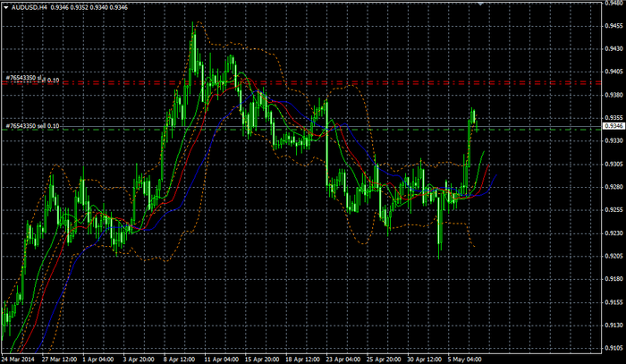
Task: Click the 5 May 04:00 time label
Action: point(464,360)
